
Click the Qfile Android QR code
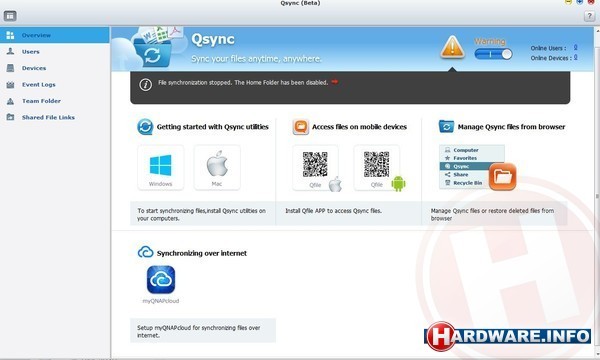click(377, 165)
